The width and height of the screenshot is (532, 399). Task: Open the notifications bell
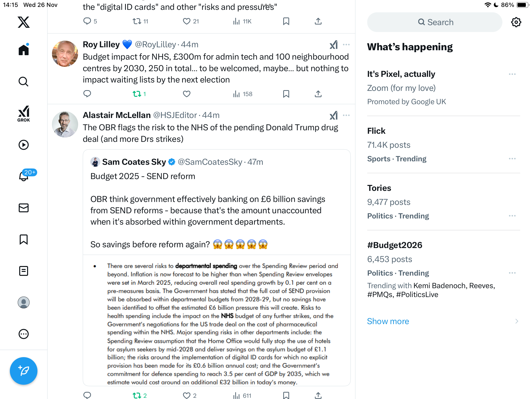click(24, 176)
